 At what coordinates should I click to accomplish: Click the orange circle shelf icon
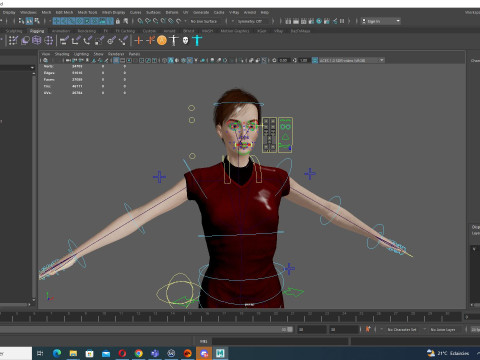point(162,41)
